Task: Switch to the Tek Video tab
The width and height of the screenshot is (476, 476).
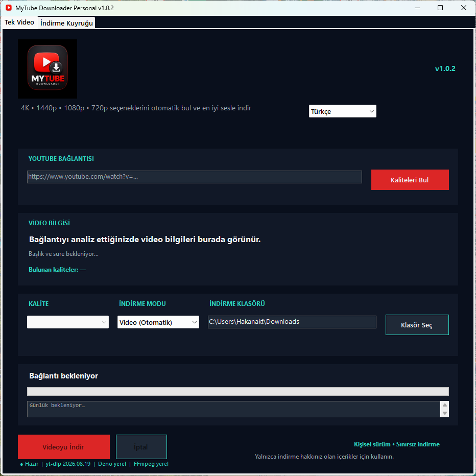Action: coord(19,22)
